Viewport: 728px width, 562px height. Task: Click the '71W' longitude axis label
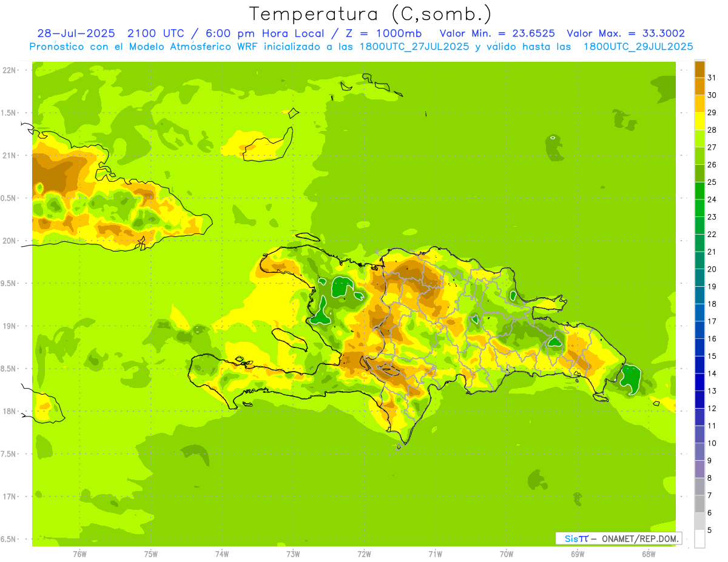(x=435, y=554)
